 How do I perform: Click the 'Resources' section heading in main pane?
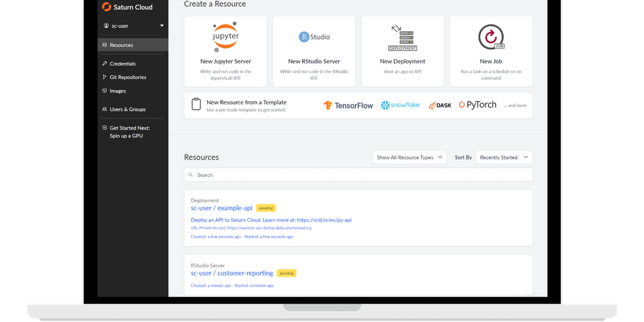click(x=201, y=157)
